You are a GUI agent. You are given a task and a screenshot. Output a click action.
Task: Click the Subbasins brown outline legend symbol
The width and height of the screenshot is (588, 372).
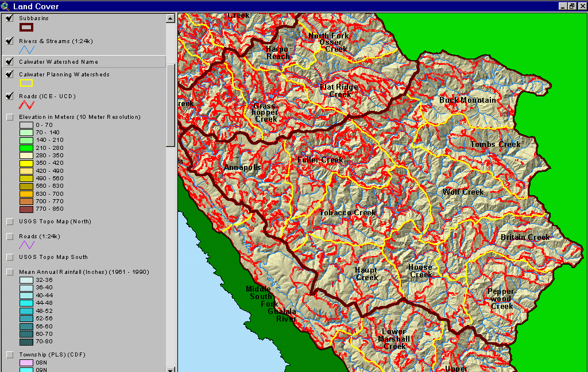[26, 27]
